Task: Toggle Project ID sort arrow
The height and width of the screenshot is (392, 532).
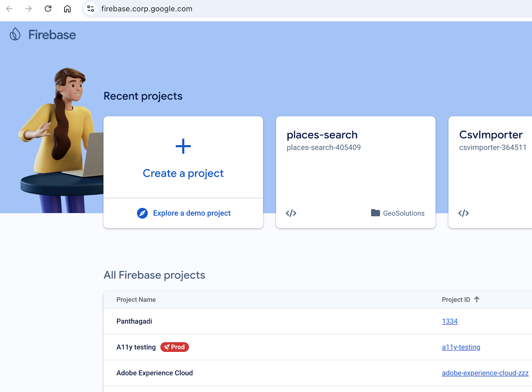Action: (477, 299)
